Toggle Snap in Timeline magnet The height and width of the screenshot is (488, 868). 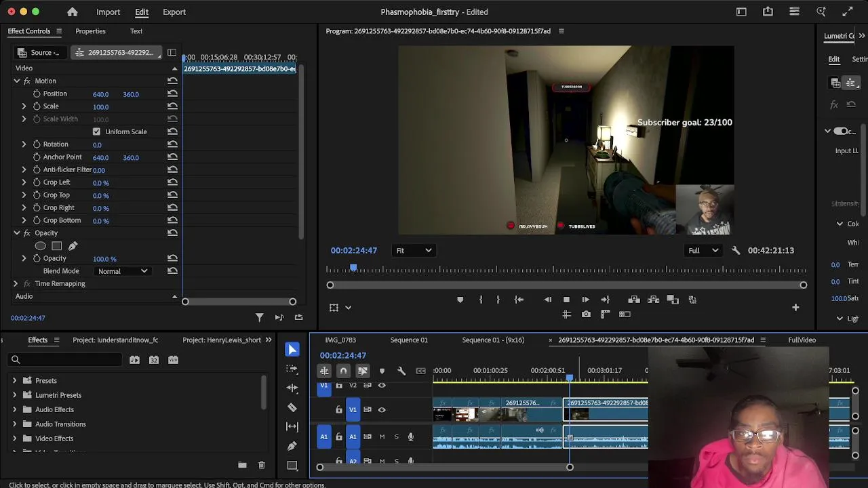coord(343,371)
